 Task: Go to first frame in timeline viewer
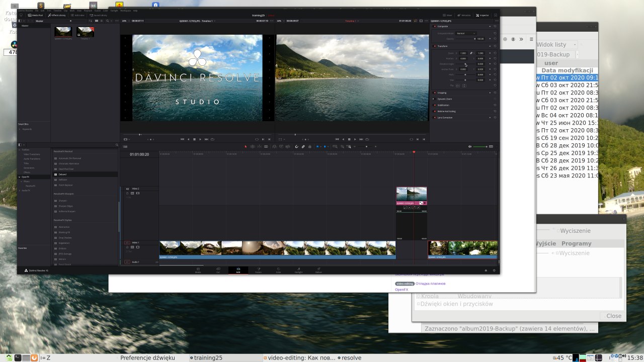(337, 139)
